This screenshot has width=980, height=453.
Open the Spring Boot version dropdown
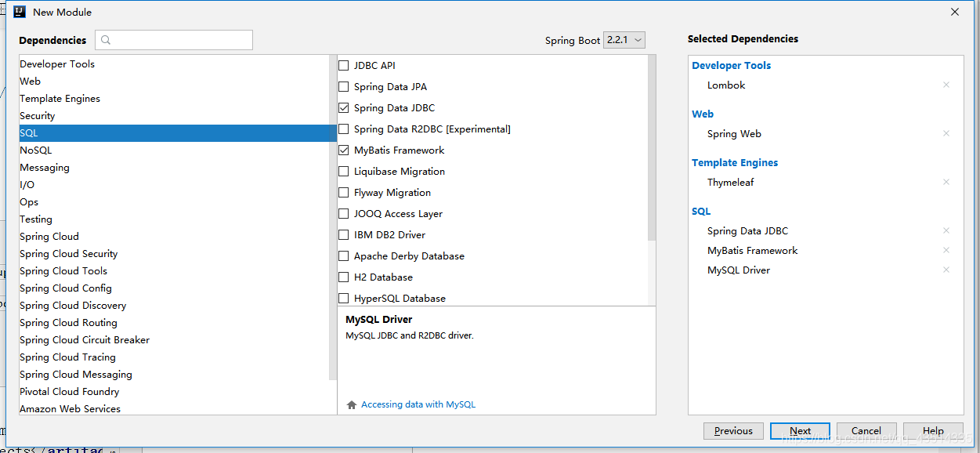point(624,40)
